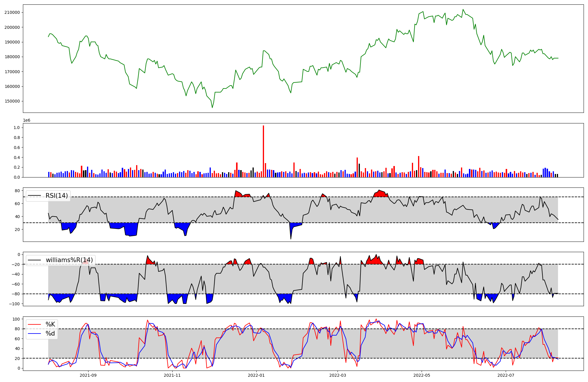Click the red %K legend line sample
Screen dimensions: 588x382
tap(34, 324)
